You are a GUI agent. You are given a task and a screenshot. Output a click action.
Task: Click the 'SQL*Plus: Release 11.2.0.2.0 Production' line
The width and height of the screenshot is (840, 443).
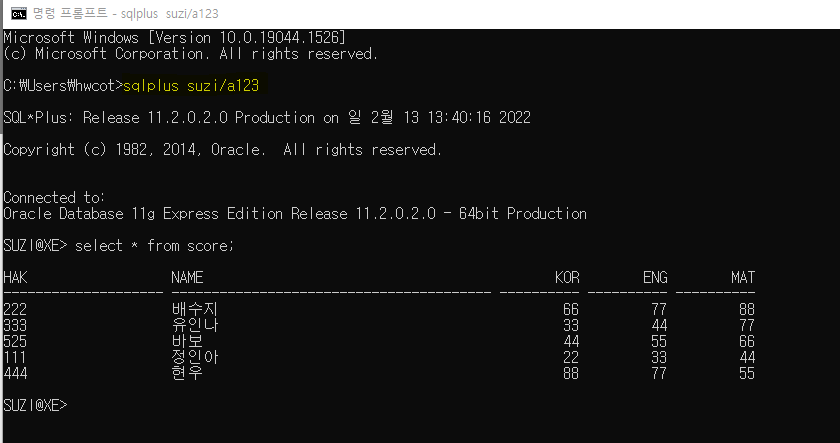[267, 117]
